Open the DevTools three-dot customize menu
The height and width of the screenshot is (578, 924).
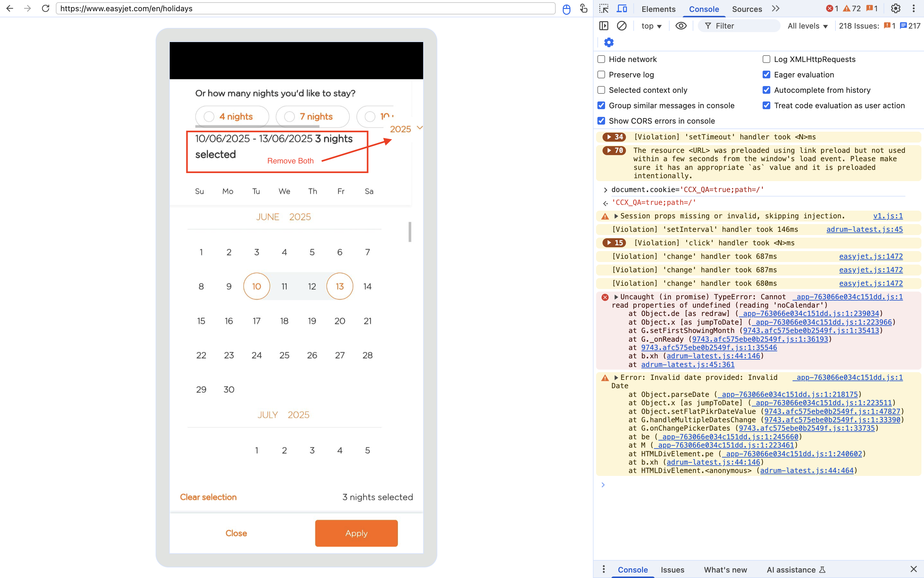pos(914,8)
